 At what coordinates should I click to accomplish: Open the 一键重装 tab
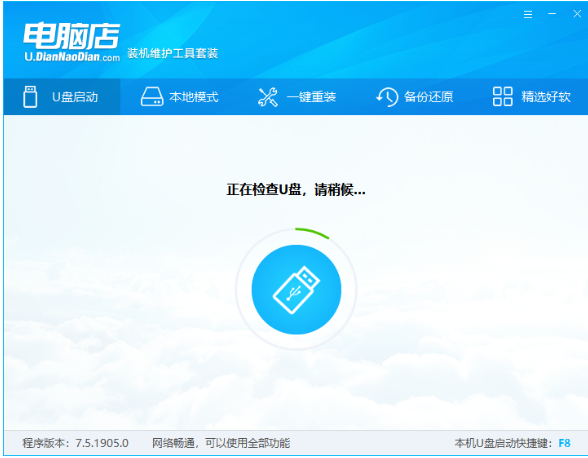click(297, 97)
